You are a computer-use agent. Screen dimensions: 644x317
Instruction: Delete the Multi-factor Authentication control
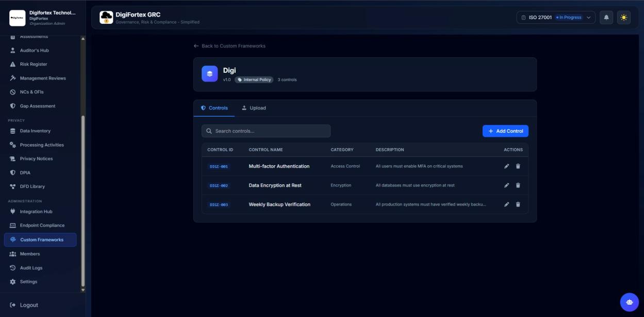click(518, 166)
